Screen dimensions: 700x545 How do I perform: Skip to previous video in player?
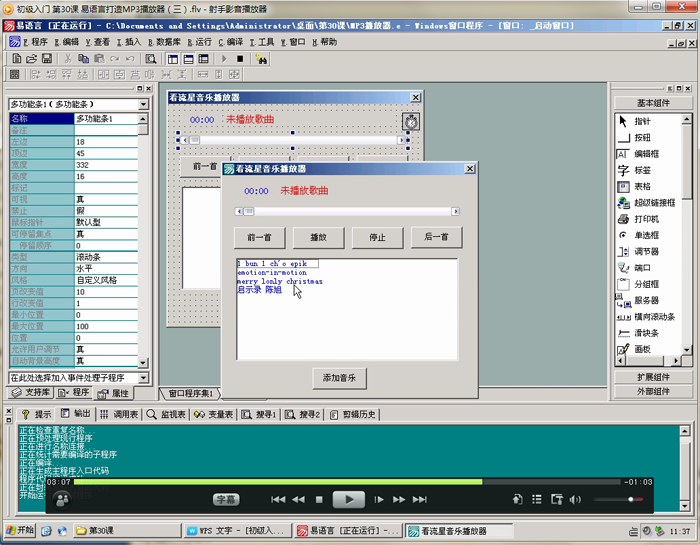click(278, 499)
